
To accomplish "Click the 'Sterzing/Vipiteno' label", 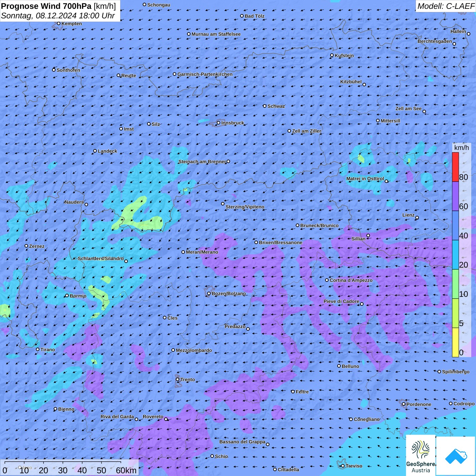I will point(245,207).
